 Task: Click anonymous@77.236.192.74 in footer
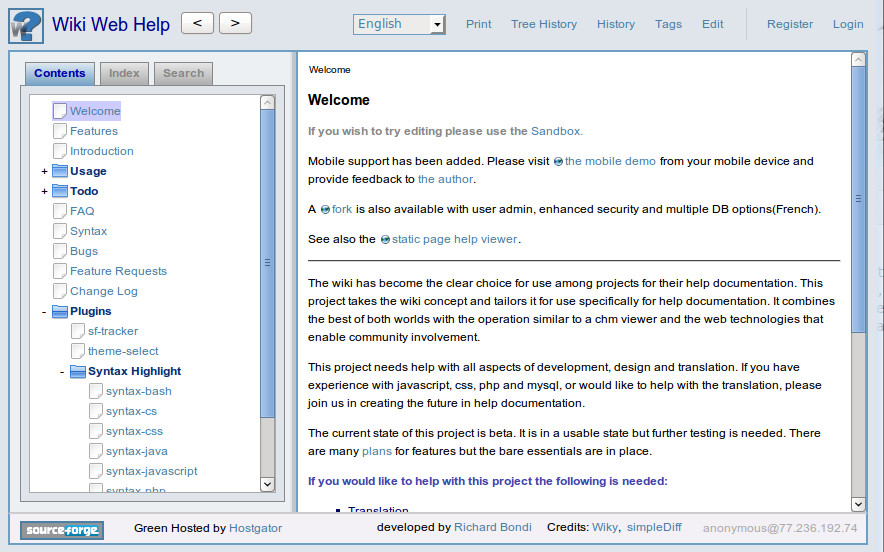pos(780,528)
